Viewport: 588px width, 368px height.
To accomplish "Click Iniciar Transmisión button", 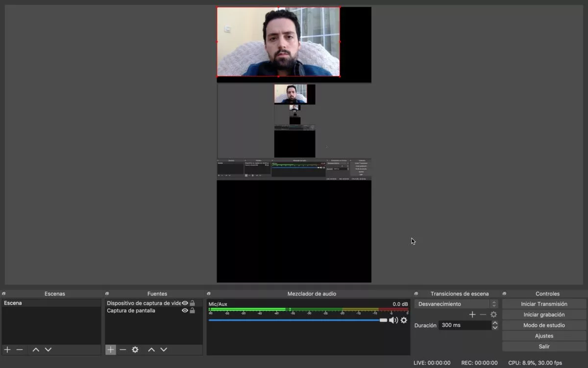I will pyautogui.click(x=544, y=304).
